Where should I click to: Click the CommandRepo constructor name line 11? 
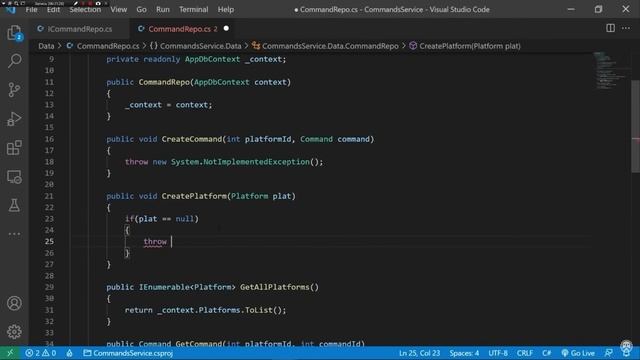164,82
